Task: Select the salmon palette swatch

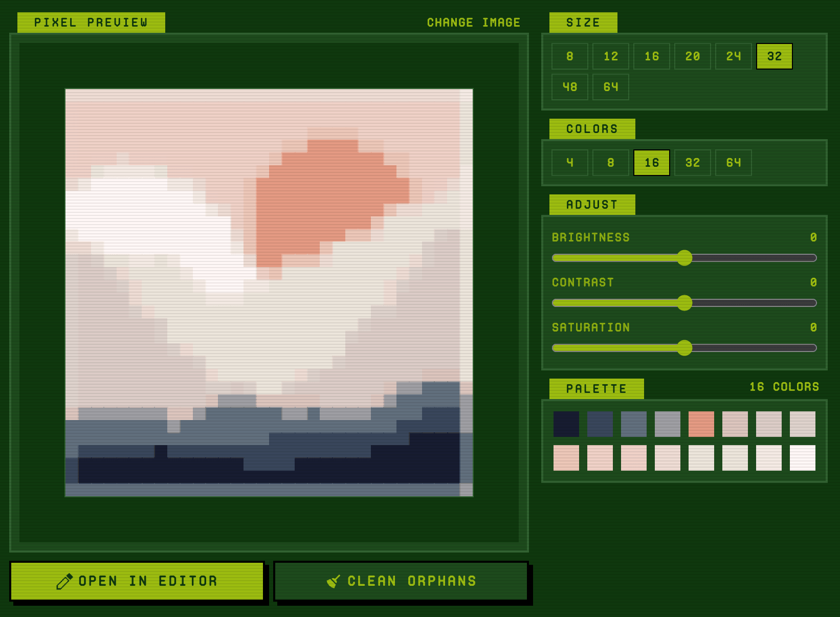Action: pyautogui.click(x=701, y=424)
